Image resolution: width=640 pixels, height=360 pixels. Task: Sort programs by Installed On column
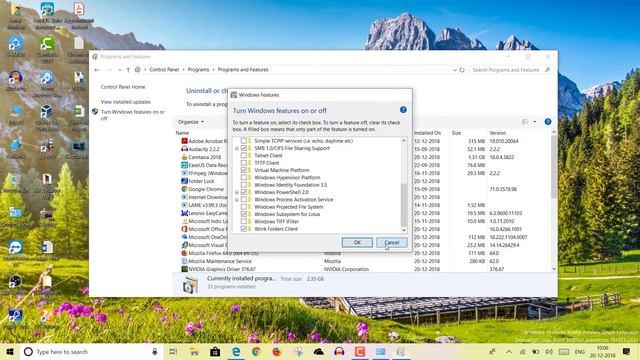pos(427,133)
